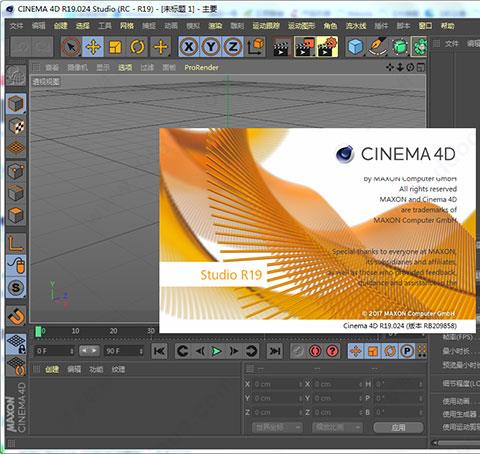
Task: Click red keyframe selection question mark icon
Action: pos(332,351)
